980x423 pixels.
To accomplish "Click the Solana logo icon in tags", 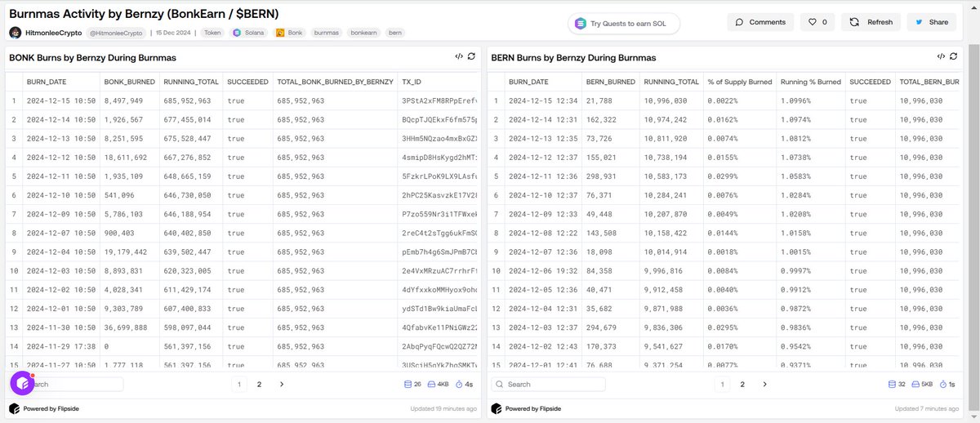I will 237,33.
